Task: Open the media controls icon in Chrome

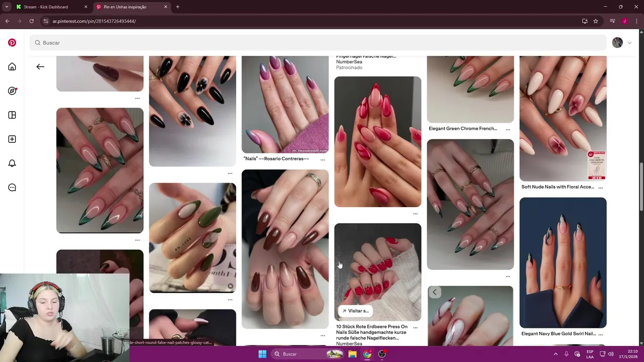Action: coord(612,21)
